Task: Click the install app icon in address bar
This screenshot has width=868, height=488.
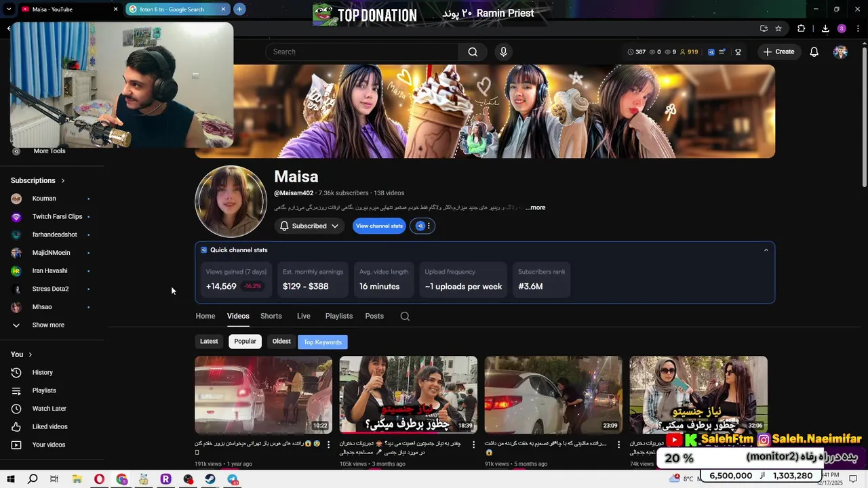Action: pos(764,28)
